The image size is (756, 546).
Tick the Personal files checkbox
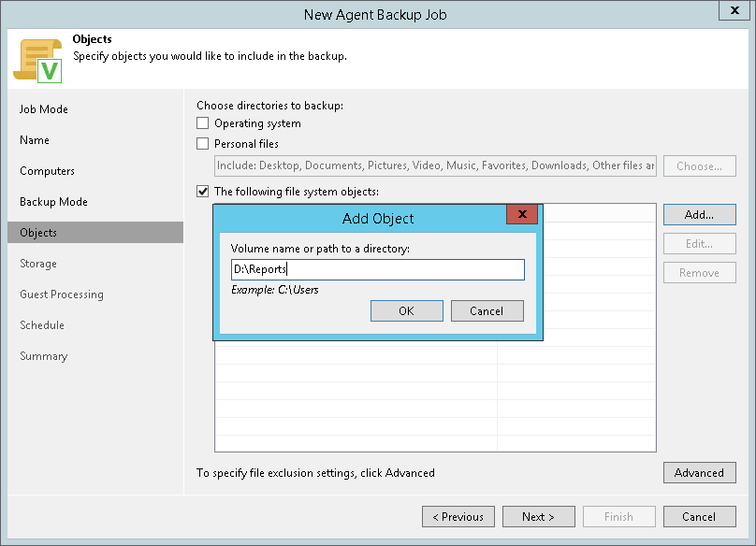[x=203, y=144]
